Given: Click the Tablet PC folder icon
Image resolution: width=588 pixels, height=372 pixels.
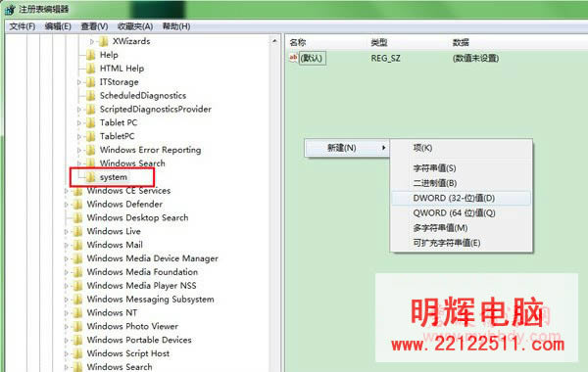Looking at the screenshot, I should coord(90,123).
